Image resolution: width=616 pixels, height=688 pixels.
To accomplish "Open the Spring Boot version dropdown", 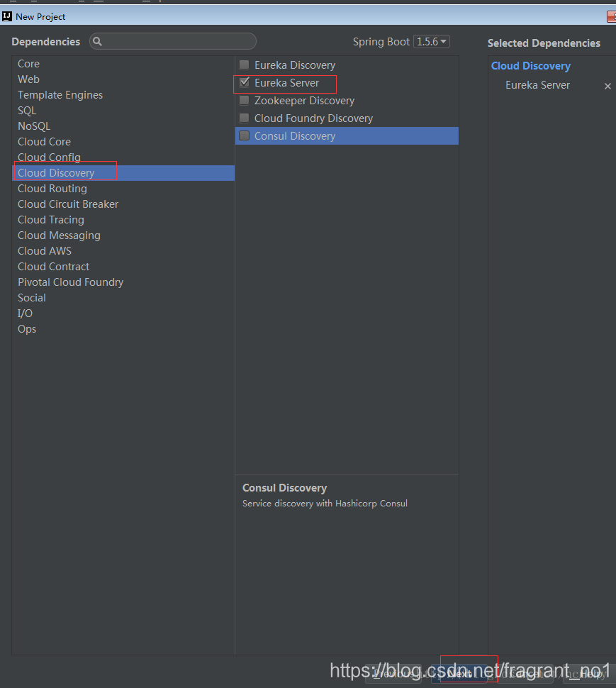I will [x=432, y=42].
